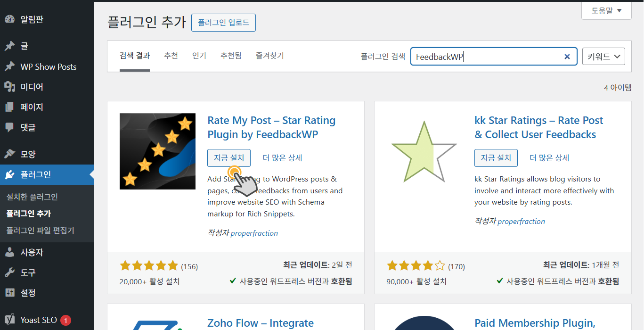This screenshot has height=330, width=644.
Task: Click the comment bubble icon next to 댓글
Action: point(9,127)
